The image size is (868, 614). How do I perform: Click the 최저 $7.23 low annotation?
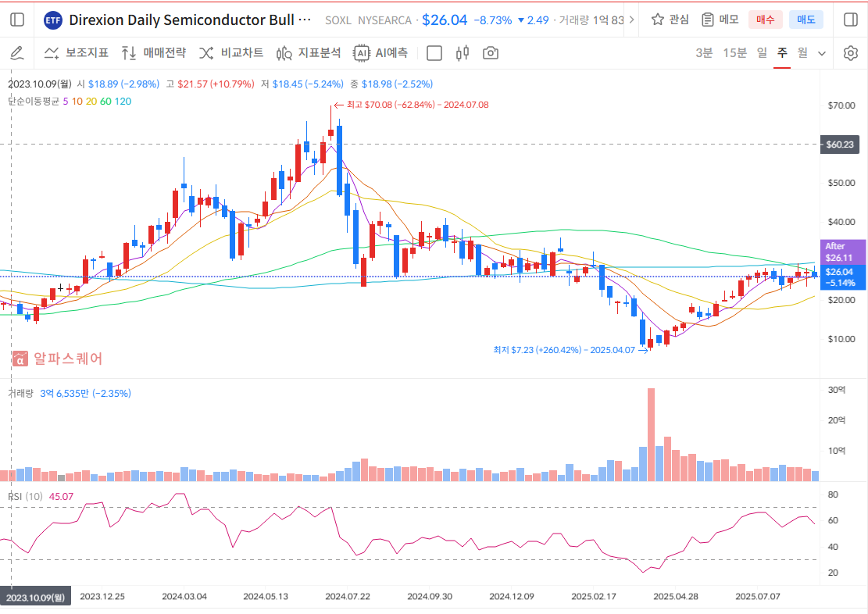[x=570, y=350]
